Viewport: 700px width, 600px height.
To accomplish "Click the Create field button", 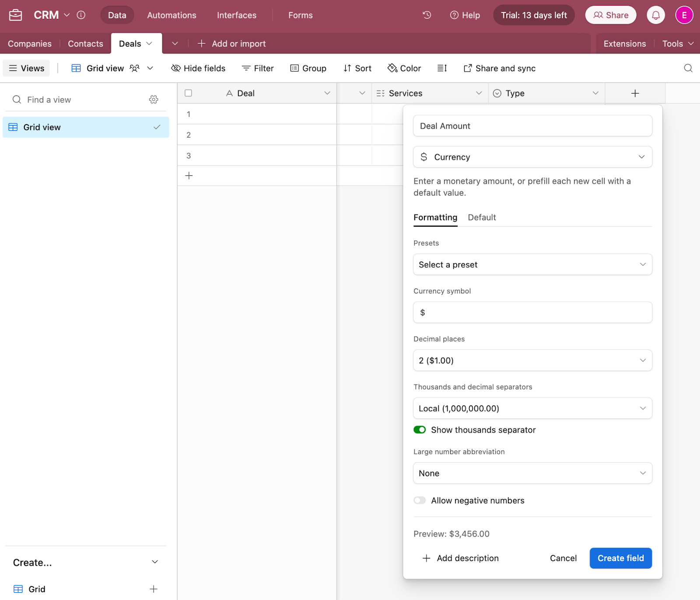I will pos(620,558).
